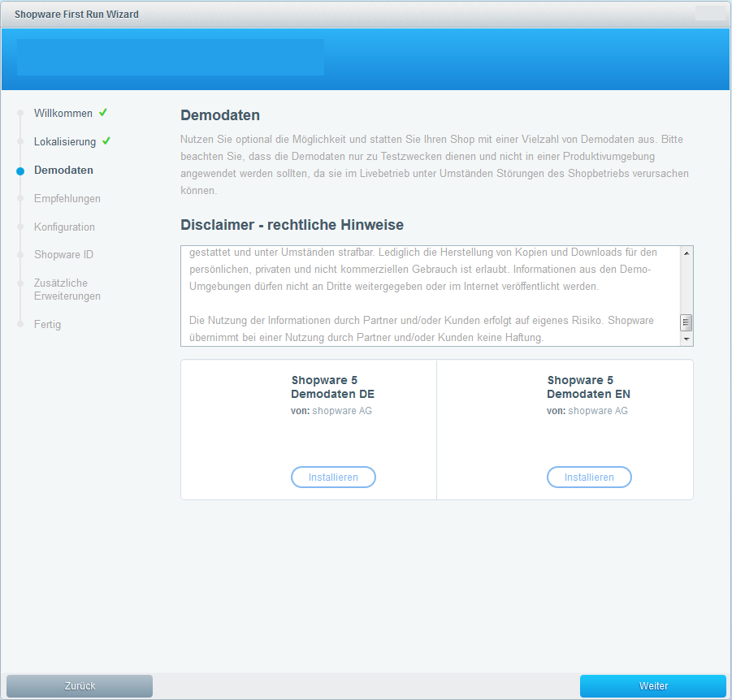Click the disclaimer scrollbar thumb
The height and width of the screenshot is (700, 732).
pyautogui.click(x=687, y=322)
